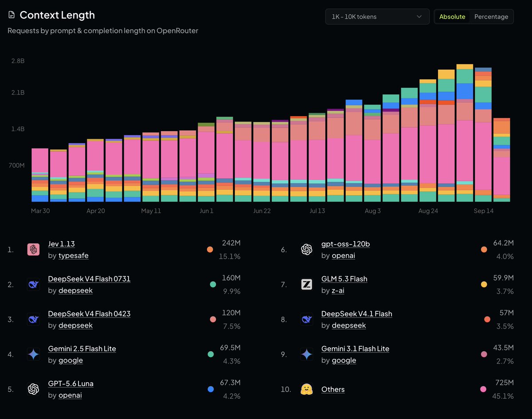Click the 64.2M value for gpt-oss-120b
This screenshot has width=532, height=419.
[503, 243]
